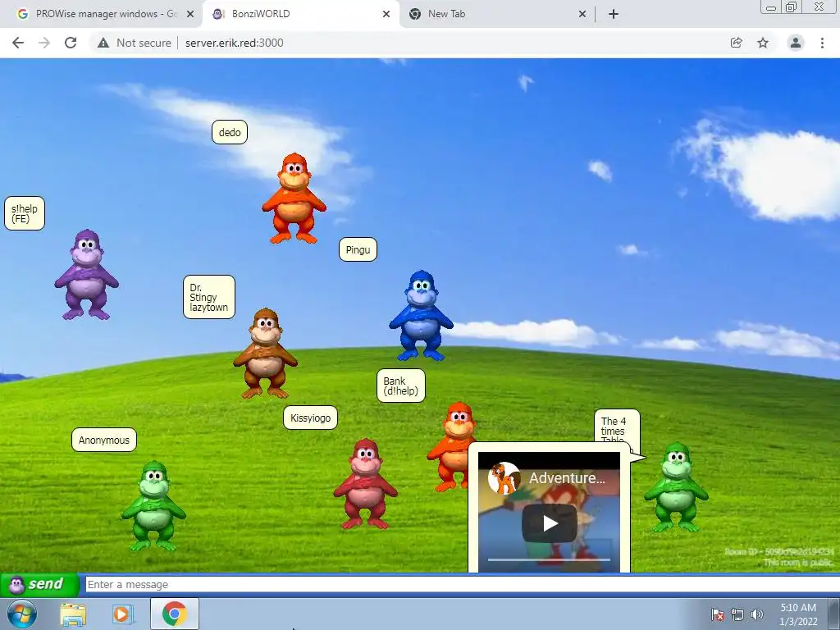Click the red Bonzi named Kissyiogo
The width and height of the screenshot is (840, 630).
[365, 484]
